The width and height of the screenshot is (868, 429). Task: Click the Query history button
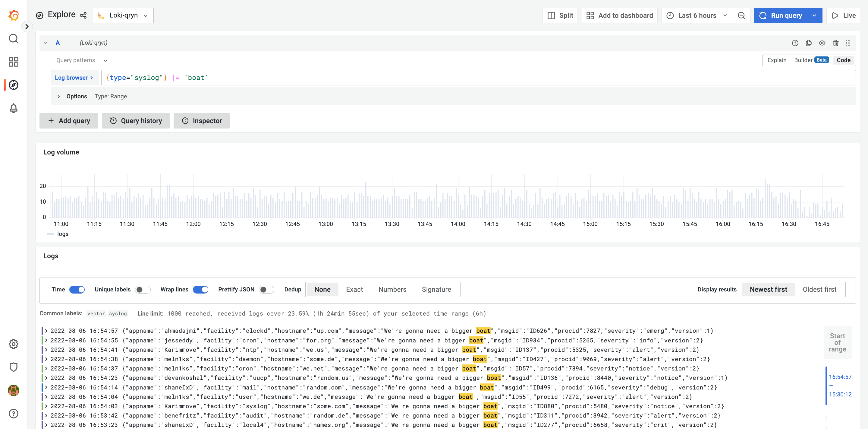(x=136, y=121)
